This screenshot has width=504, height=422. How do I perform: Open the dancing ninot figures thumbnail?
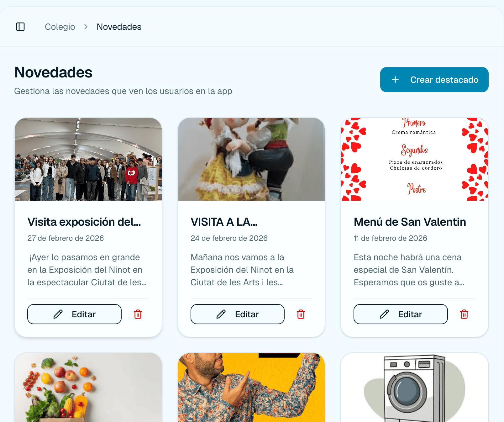tap(251, 159)
